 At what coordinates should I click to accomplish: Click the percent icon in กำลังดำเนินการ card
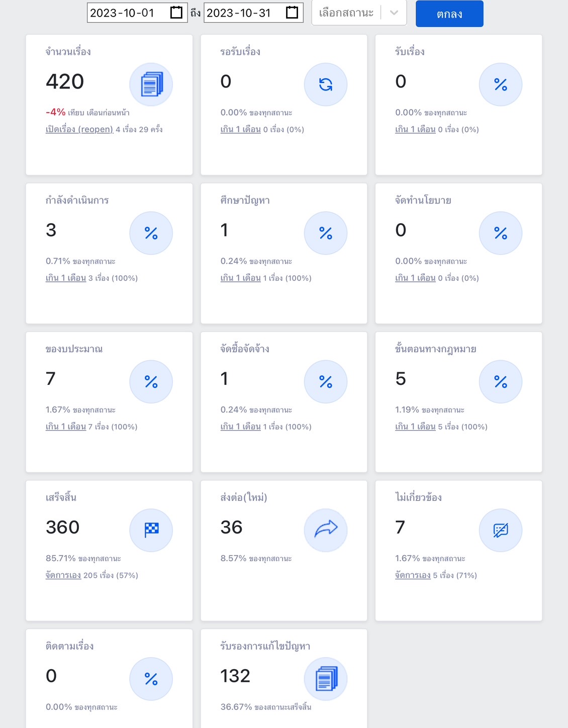pos(151,233)
